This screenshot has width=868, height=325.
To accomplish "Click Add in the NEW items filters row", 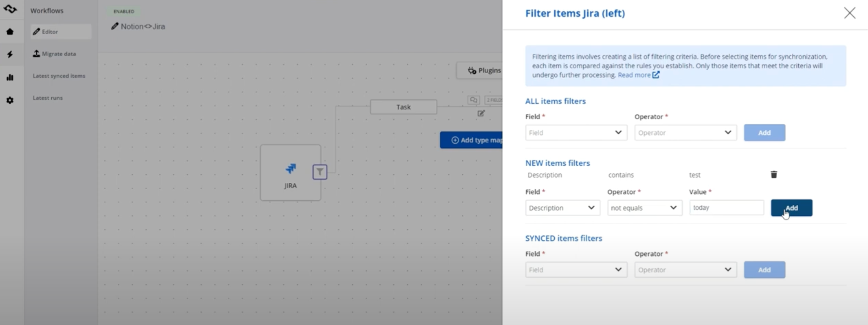I will click(x=791, y=208).
